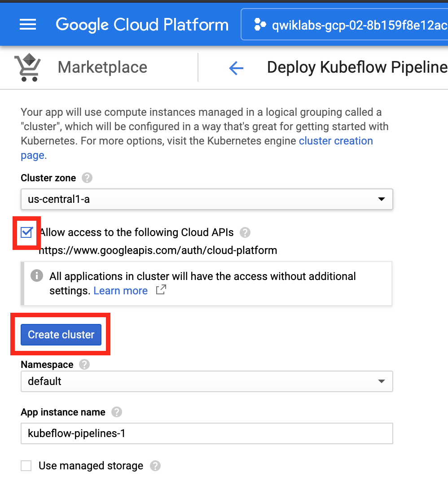Click the Marketplace shopping cart icon
Viewport: 448px width, 481px height.
pyautogui.click(x=28, y=67)
